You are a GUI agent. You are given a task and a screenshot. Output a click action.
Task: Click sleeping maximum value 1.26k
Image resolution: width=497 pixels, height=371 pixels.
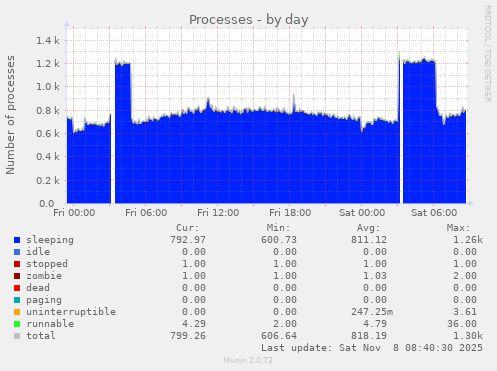point(468,240)
